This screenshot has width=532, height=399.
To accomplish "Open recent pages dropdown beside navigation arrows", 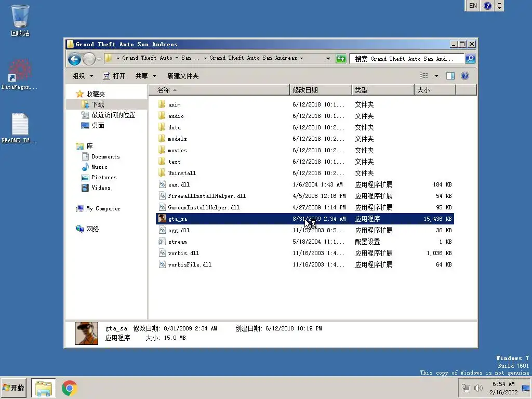I will pos(99,59).
